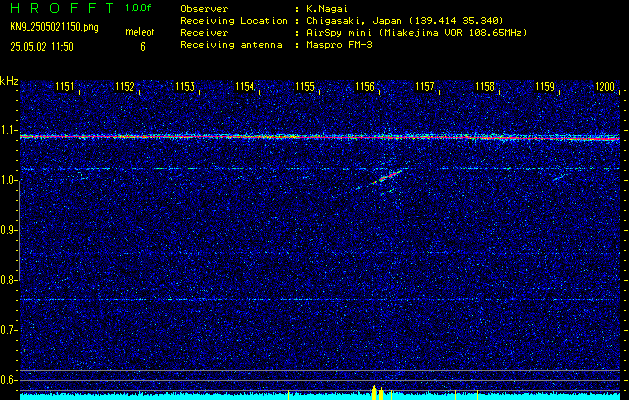Click the 1159 time axis label
The image size is (629, 400).
(545, 86)
